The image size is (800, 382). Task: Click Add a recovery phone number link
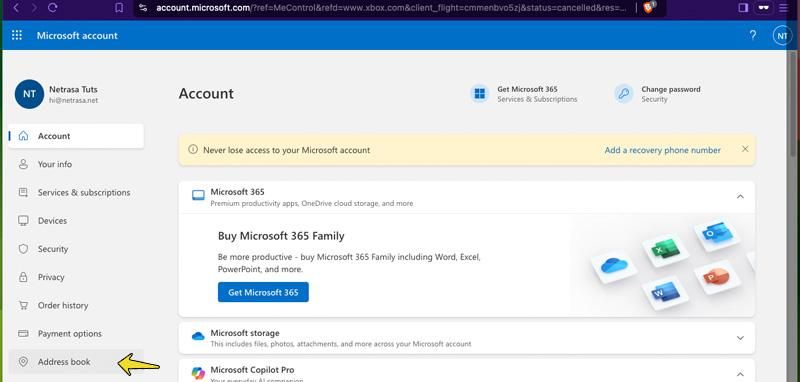coord(663,150)
